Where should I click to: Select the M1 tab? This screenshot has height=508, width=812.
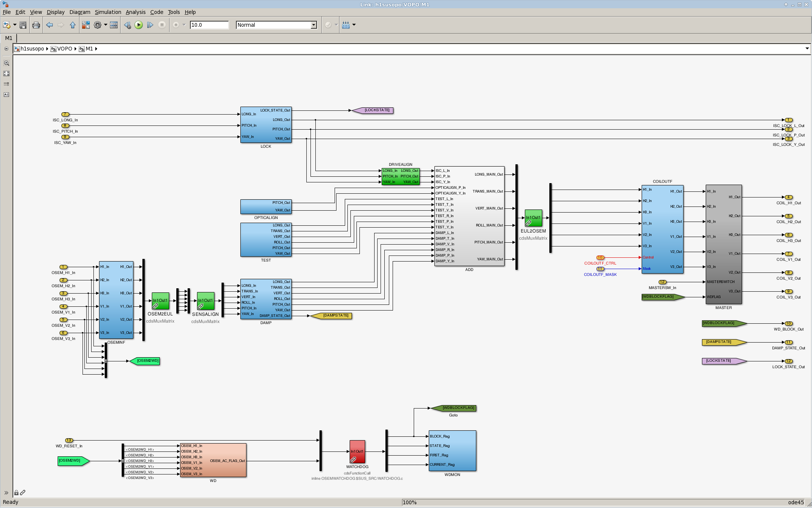point(9,38)
